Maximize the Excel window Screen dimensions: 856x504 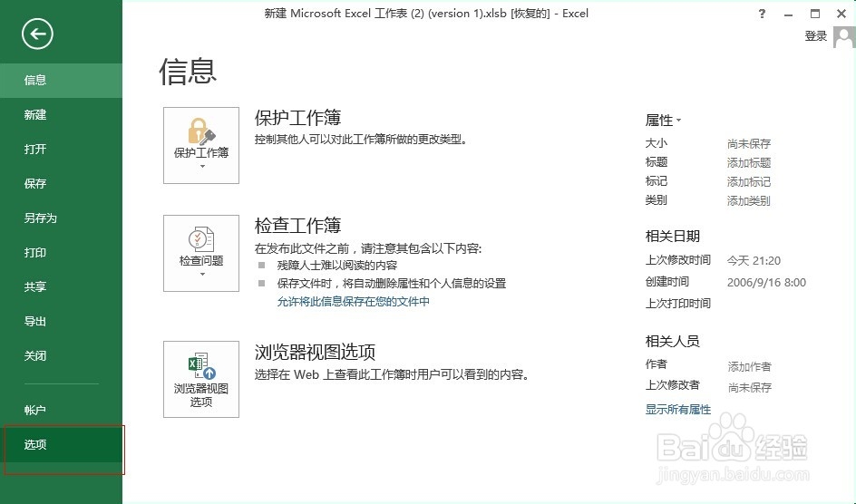(815, 15)
